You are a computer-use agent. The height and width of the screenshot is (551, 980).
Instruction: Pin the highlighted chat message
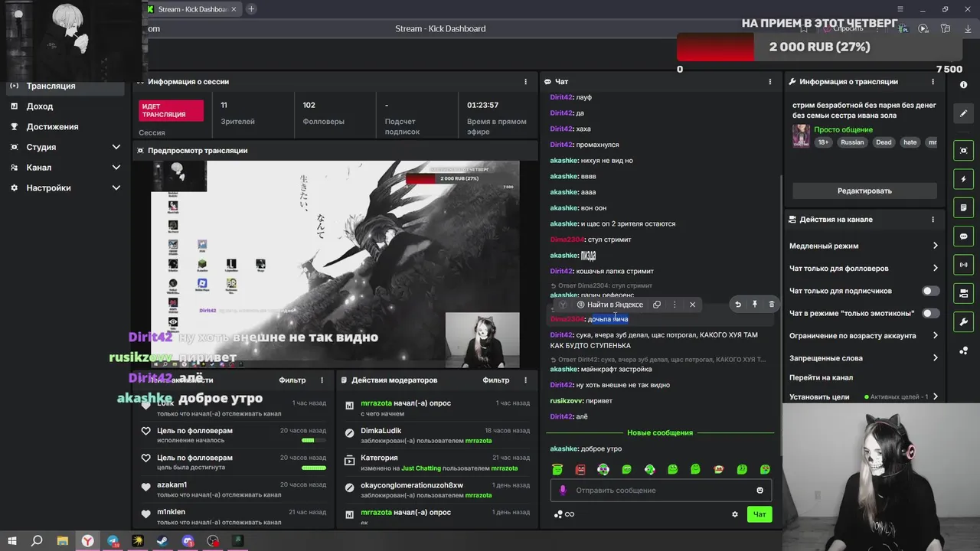pyautogui.click(x=755, y=305)
